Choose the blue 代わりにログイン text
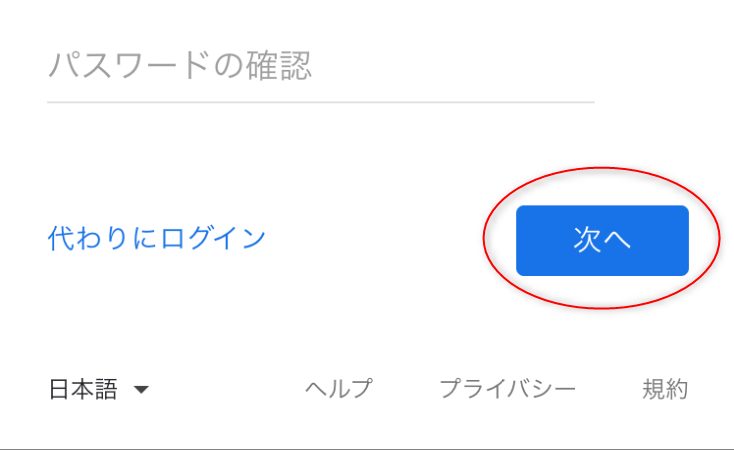This screenshot has height=450, width=734. coord(157,238)
